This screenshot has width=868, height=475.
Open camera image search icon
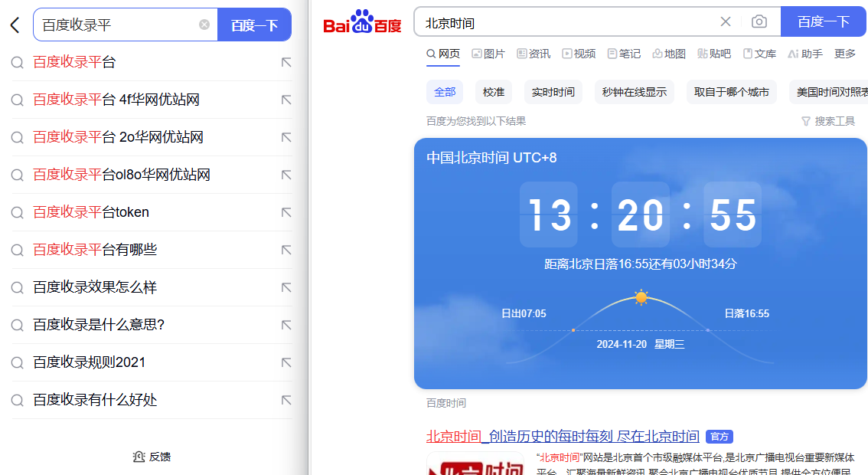pyautogui.click(x=759, y=21)
